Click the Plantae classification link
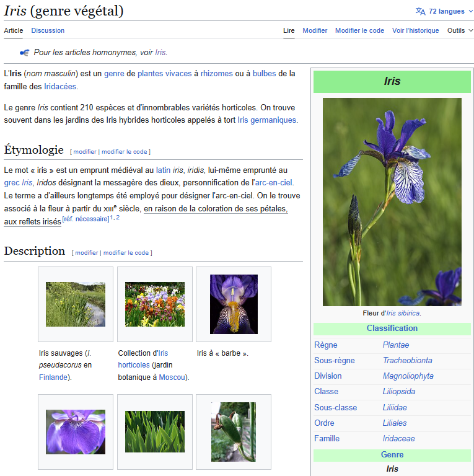The width and height of the screenshot is (474, 476). point(396,345)
